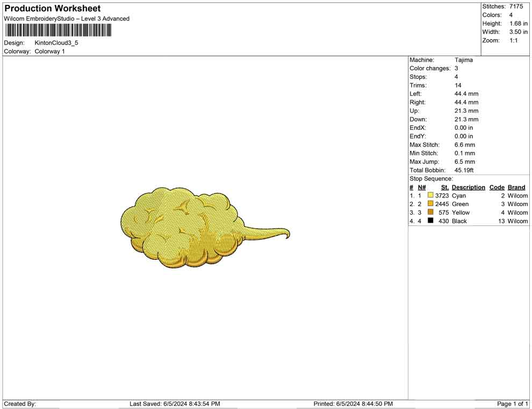Click the design name 'KintonCloud3_5'
The height and width of the screenshot is (409, 532).
[x=56, y=43]
